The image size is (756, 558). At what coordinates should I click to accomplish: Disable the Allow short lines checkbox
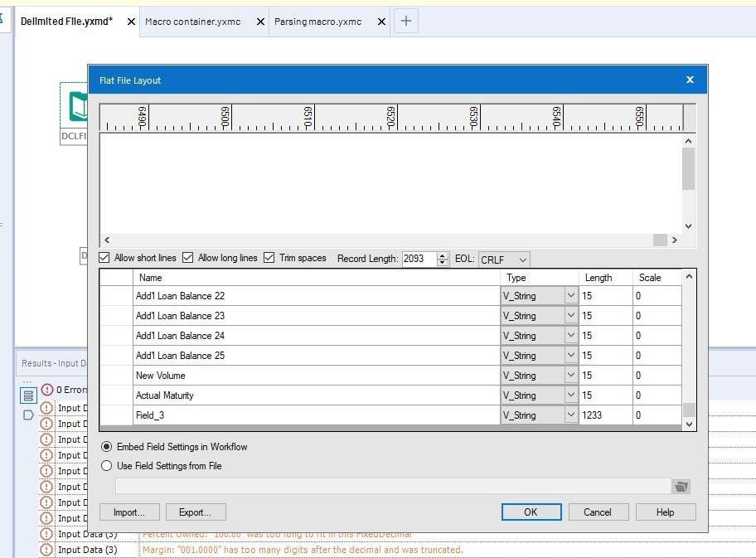tap(104, 257)
